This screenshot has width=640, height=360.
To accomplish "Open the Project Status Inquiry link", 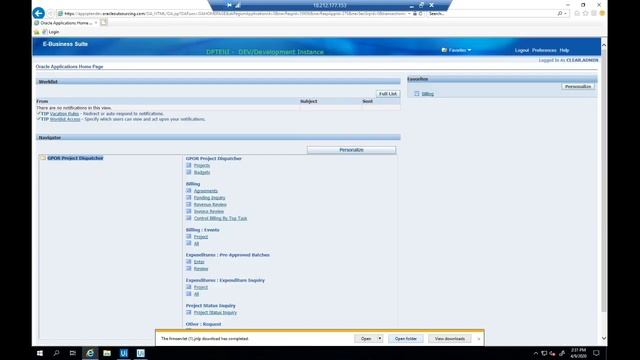I will tap(215, 312).
